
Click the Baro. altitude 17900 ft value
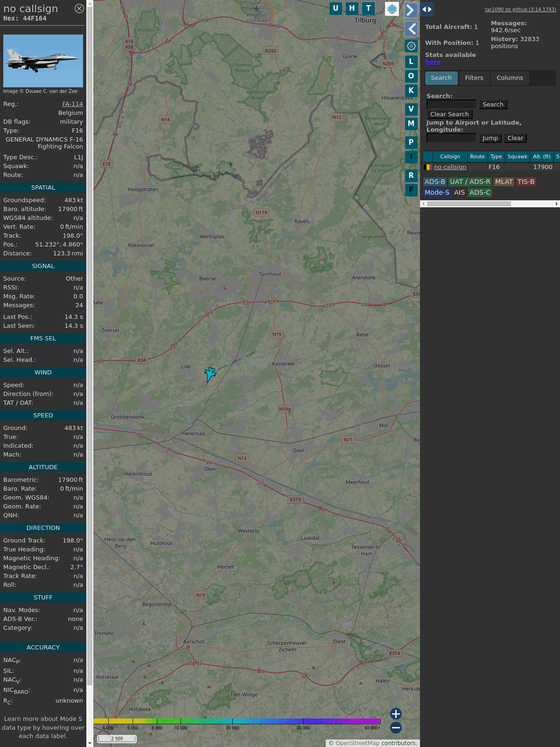(70, 209)
